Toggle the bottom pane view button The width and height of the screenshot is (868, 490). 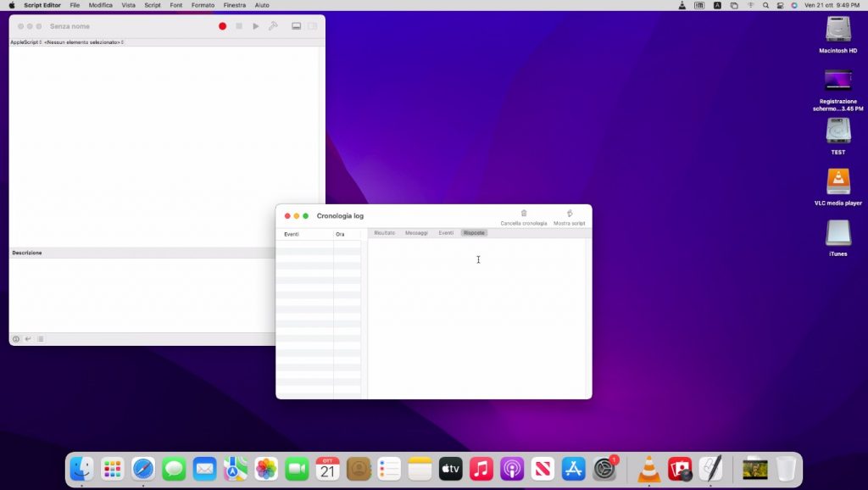click(297, 26)
